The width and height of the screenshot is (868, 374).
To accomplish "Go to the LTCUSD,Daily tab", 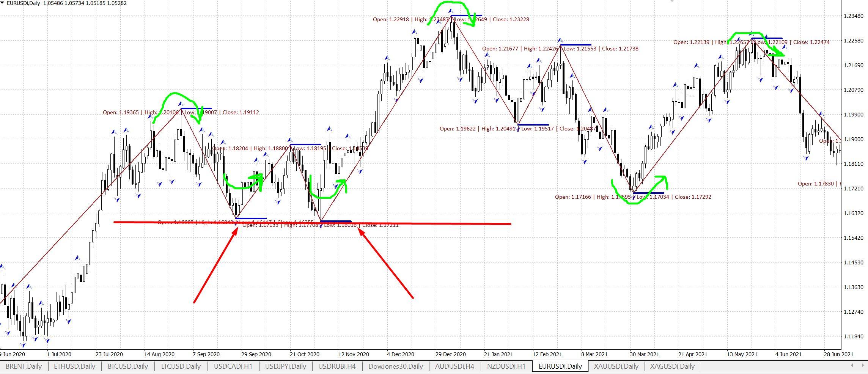I will (181, 366).
